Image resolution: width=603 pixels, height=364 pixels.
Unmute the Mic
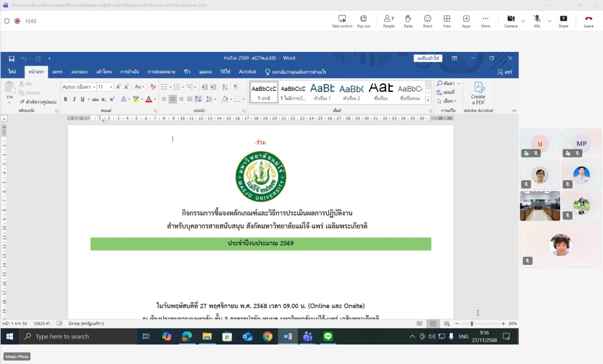537,21
